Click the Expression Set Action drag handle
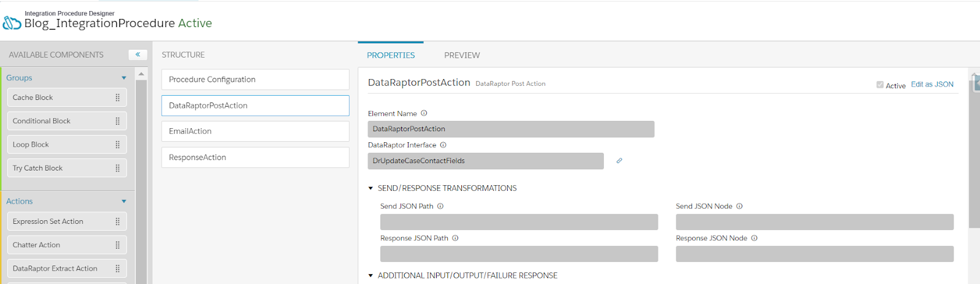 click(x=118, y=221)
